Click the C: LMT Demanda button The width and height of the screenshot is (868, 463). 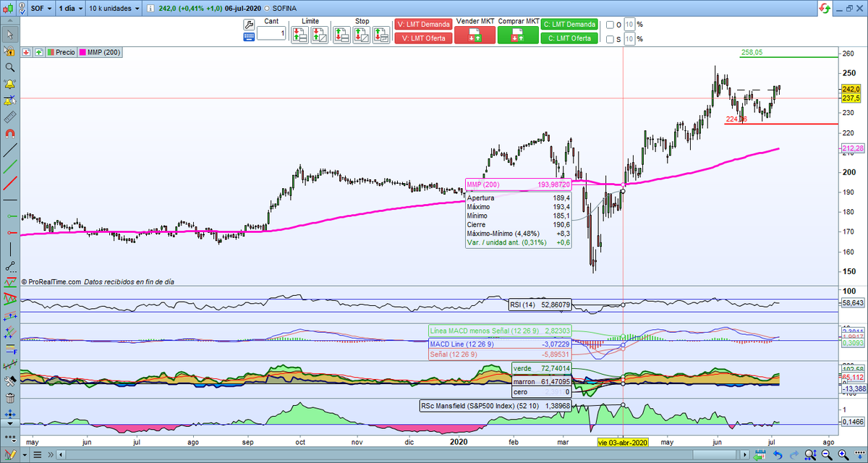click(569, 25)
